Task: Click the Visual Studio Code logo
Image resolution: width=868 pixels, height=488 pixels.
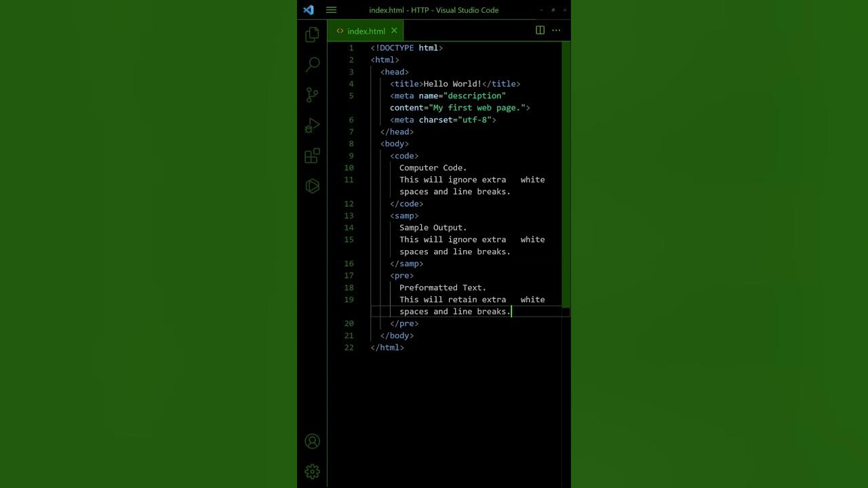Action: pyautogui.click(x=309, y=10)
